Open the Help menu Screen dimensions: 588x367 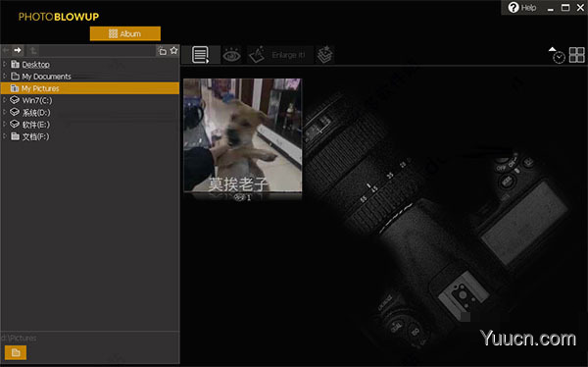tap(522, 8)
